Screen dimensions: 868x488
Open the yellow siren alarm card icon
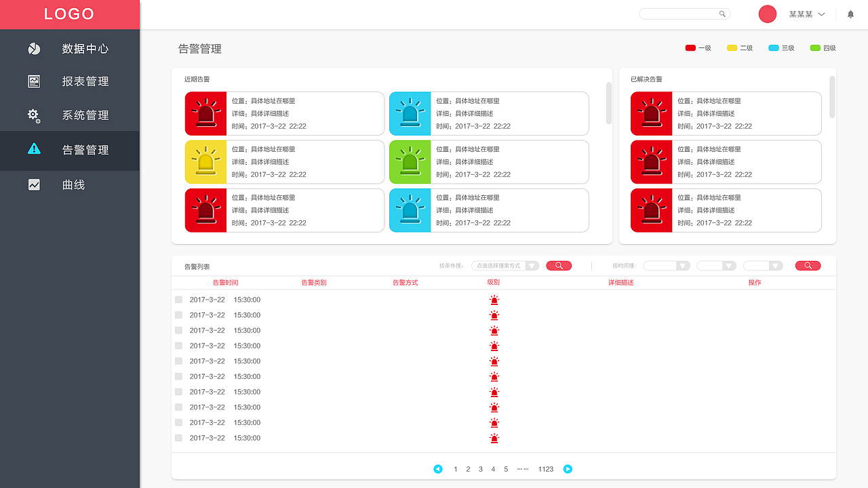(x=205, y=162)
